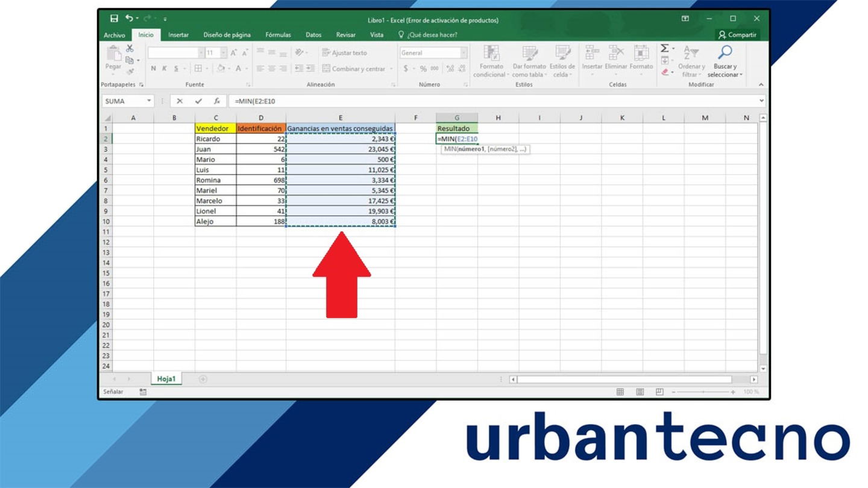The width and height of the screenshot is (868, 488).
Task: Click the Eliminar cells button
Action: click(x=616, y=60)
